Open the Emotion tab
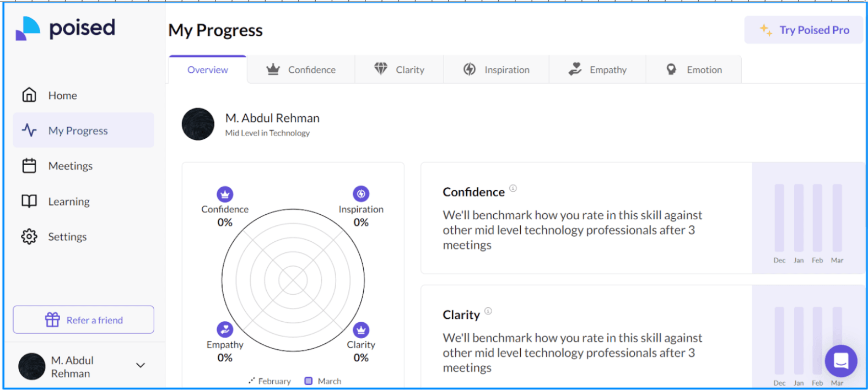 [x=694, y=70]
